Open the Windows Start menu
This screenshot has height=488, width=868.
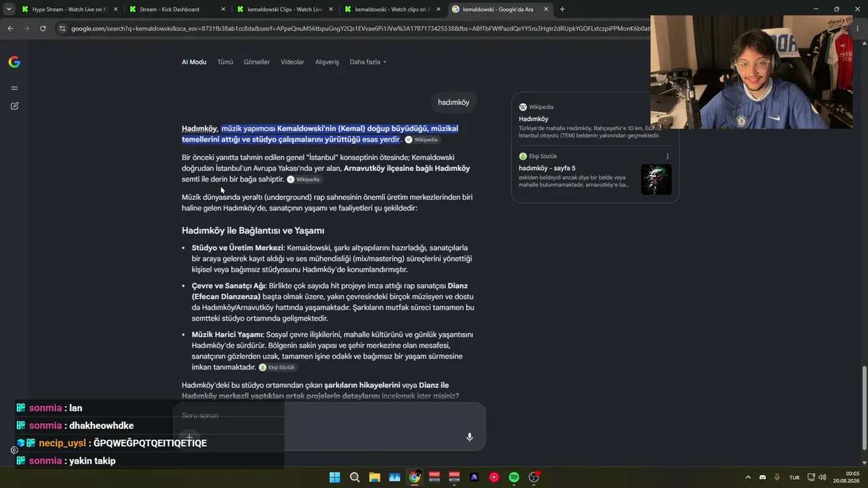[x=335, y=477]
